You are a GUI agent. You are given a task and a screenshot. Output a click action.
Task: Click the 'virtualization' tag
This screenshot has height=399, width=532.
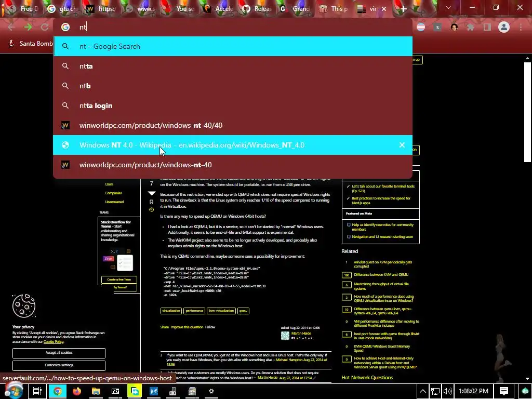[x=171, y=311]
